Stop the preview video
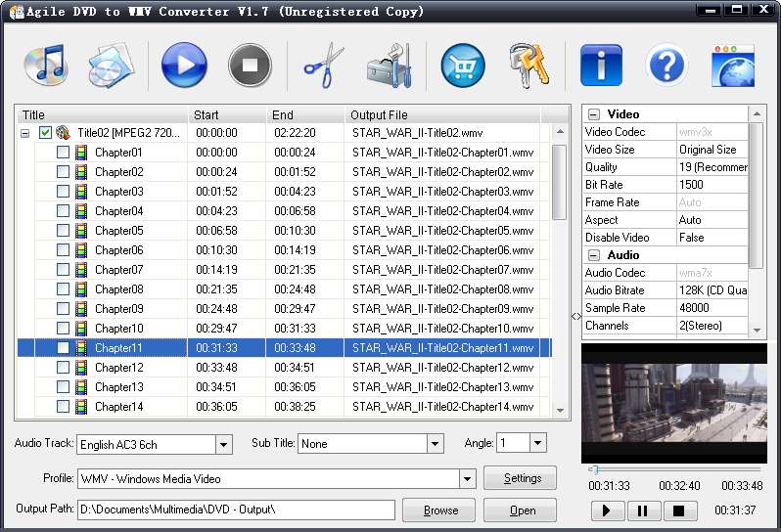781x532 pixels. (679, 510)
